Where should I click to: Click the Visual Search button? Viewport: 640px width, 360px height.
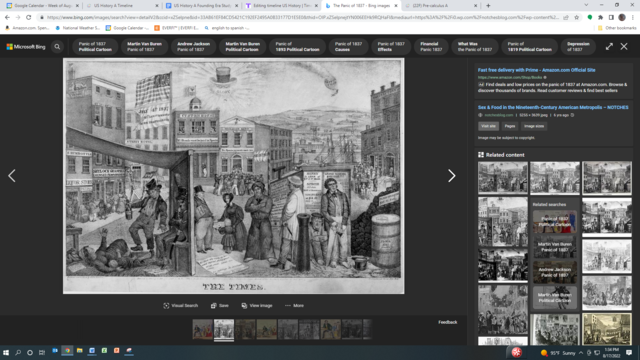pos(180,306)
